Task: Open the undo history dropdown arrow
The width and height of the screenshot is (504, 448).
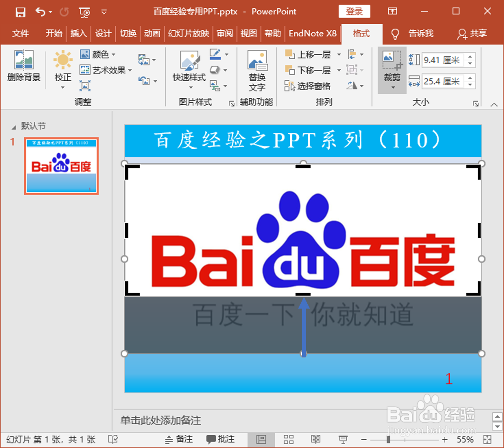Action: [50, 12]
